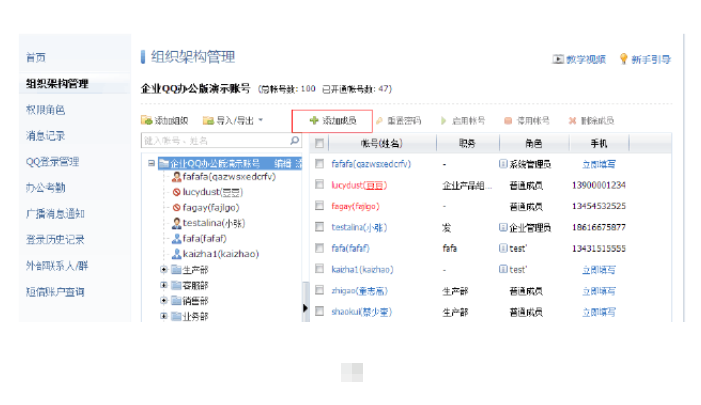Expand the 业务部 tree node
Viewport: 701px width, 405px height.
click(x=164, y=316)
